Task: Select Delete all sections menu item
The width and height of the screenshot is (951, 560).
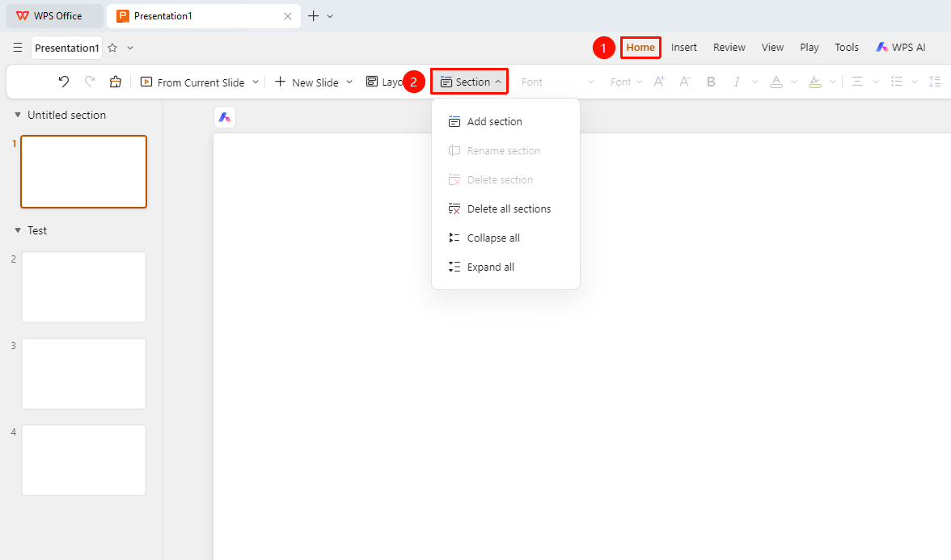Action: [506, 209]
